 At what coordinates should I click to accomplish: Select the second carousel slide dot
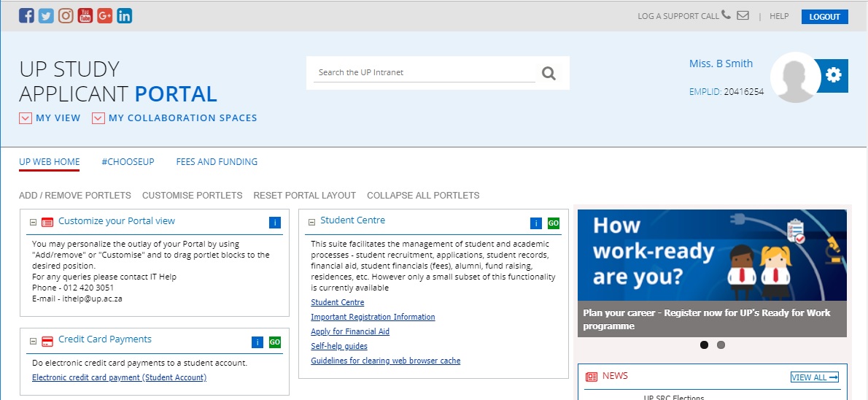(x=721, y=345)
